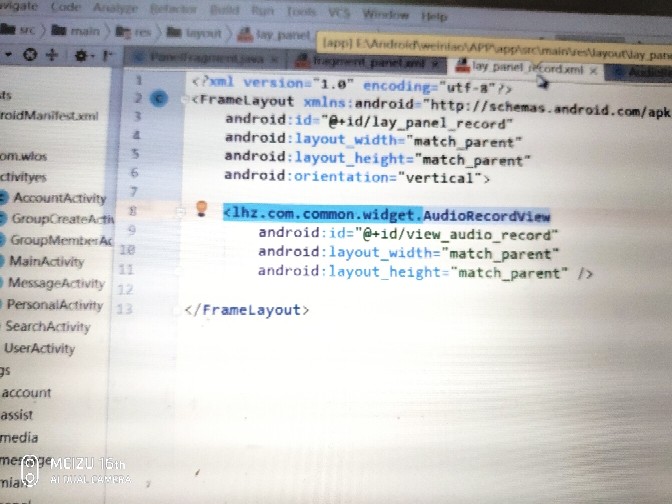This screenshot has height=504, width=672.
Task: Open PersonalActivity in project tree
Action: [55, 305]
